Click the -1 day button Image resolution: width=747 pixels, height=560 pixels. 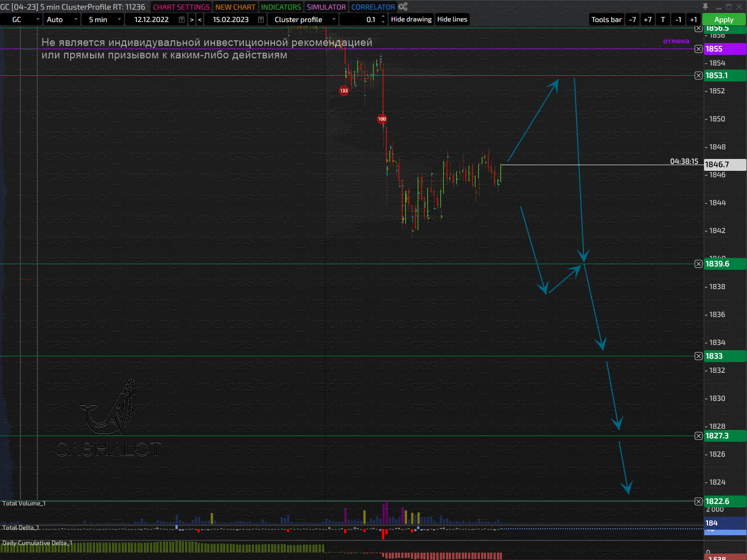click(x=679, y=19)
